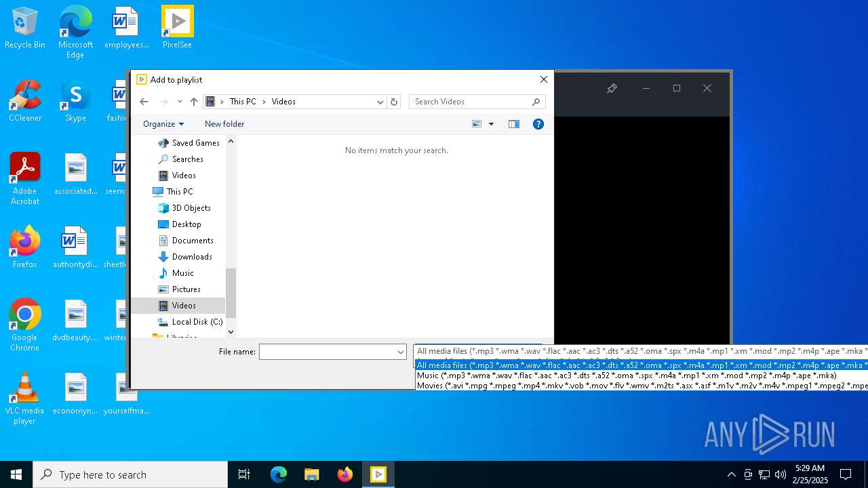This screenshot has height=488, width=868.
Task: Choose the Music file type filter
Action: click(642, 375)
